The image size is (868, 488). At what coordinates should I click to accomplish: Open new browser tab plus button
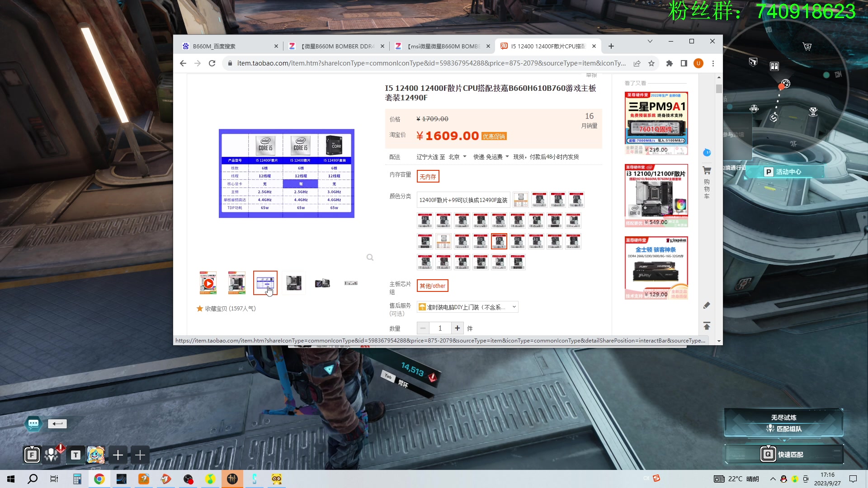pos(611,46)
